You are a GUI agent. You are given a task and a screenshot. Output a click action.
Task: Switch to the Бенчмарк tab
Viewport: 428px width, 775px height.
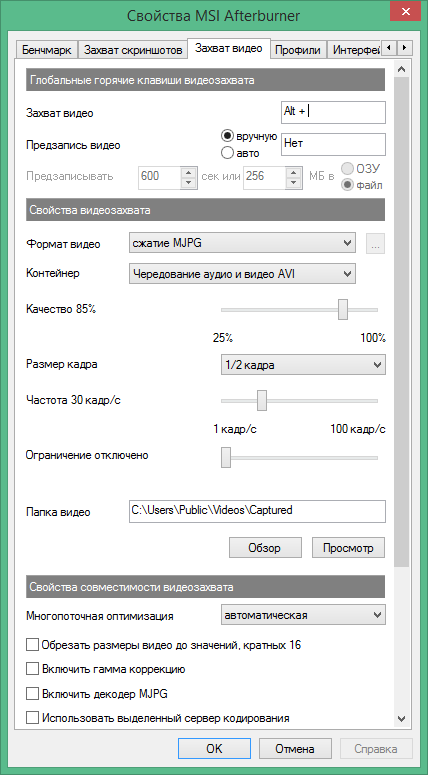click(47, 50)
